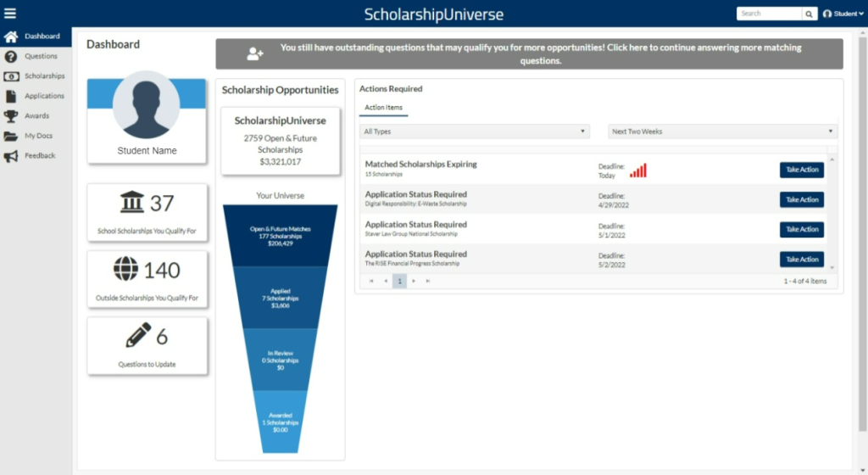
Task: Click the ScholarshipUniverse header title
Action: (x=434, y=14)
